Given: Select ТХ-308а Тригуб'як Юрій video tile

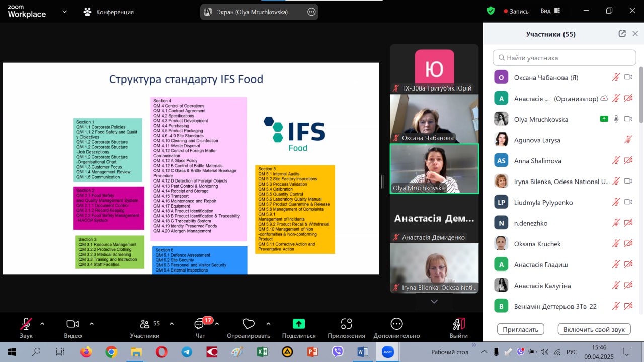Looking at the screenshot, I should [434, 69].
